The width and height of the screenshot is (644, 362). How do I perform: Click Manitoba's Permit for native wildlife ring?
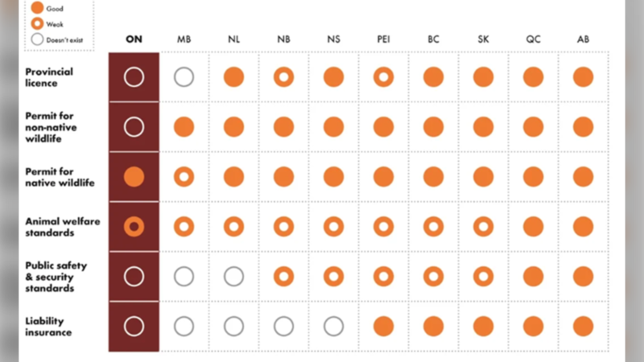184,177
